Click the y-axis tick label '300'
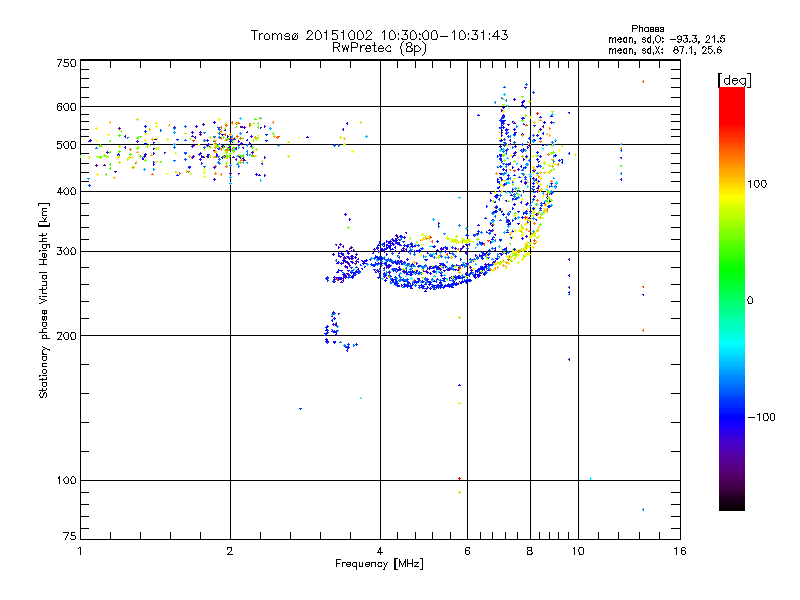The height and width of the screenshot is (600, 800). tap(66, 252)
